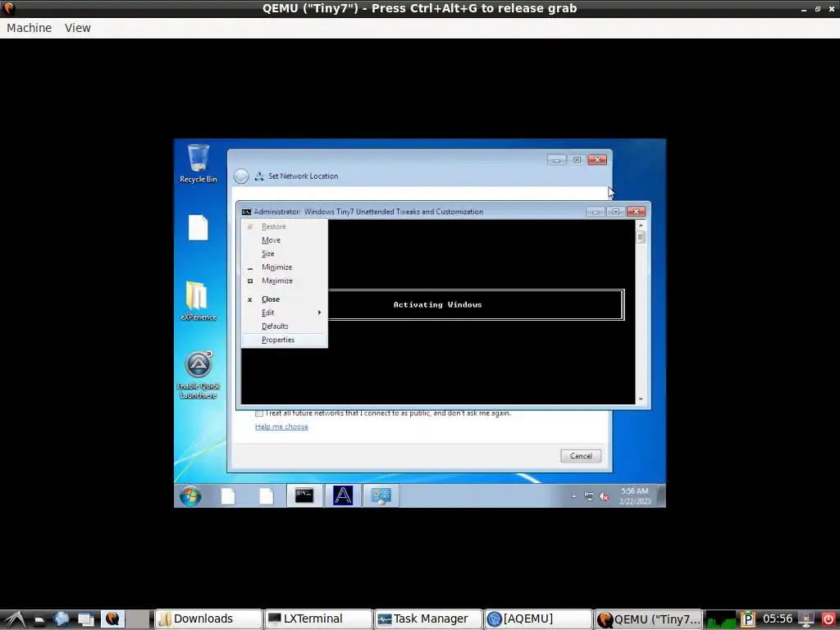Click the console scrollbar thumb
Image resolution: width=840 pixels, height=630 pixels.
tap(640, 237)
